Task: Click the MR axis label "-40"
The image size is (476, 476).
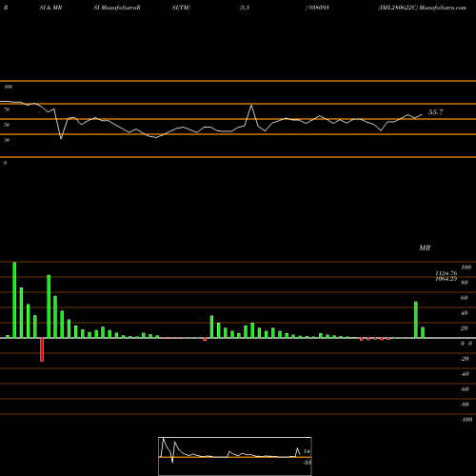Action: (x=465, y=374)
